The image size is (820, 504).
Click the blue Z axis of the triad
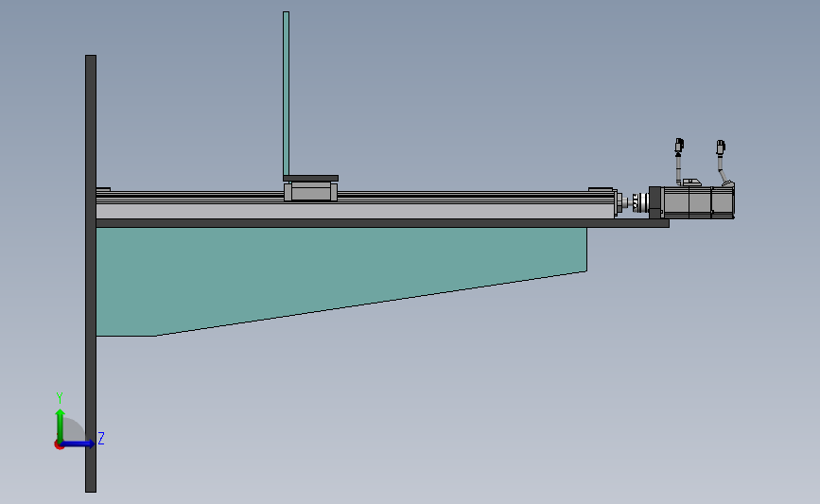(x=79, y=443)
